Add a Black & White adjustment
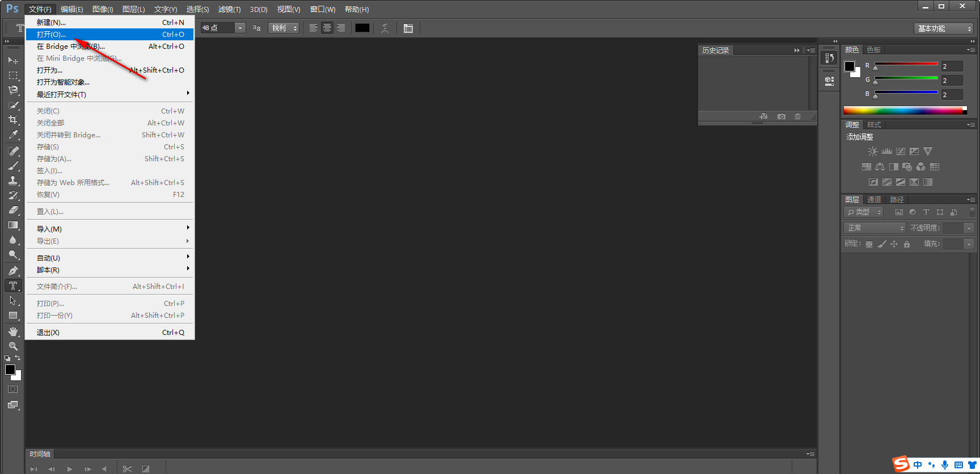Screen dimensions: 980x474 coord(894,167)
